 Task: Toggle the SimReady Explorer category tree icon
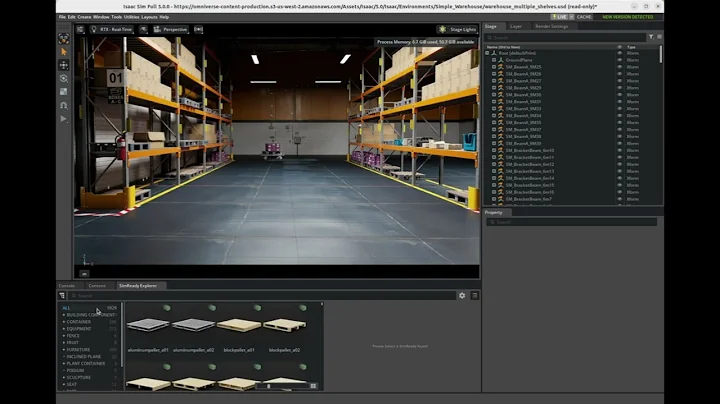pos(62,296)
